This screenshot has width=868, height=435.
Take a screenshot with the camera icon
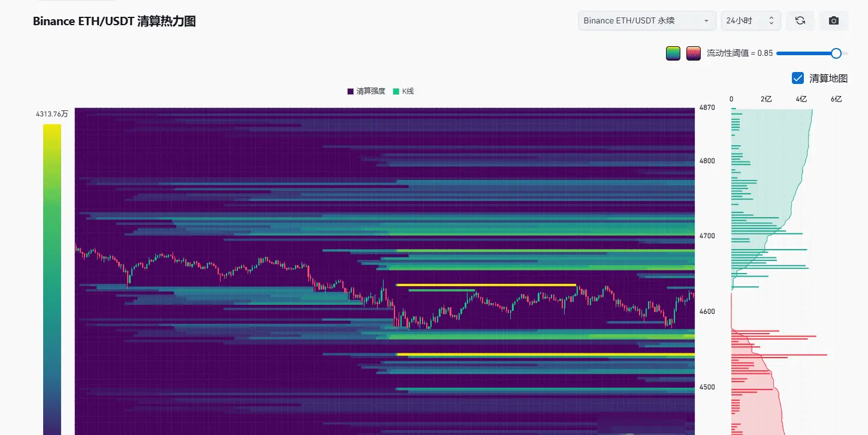click(834, 20)
